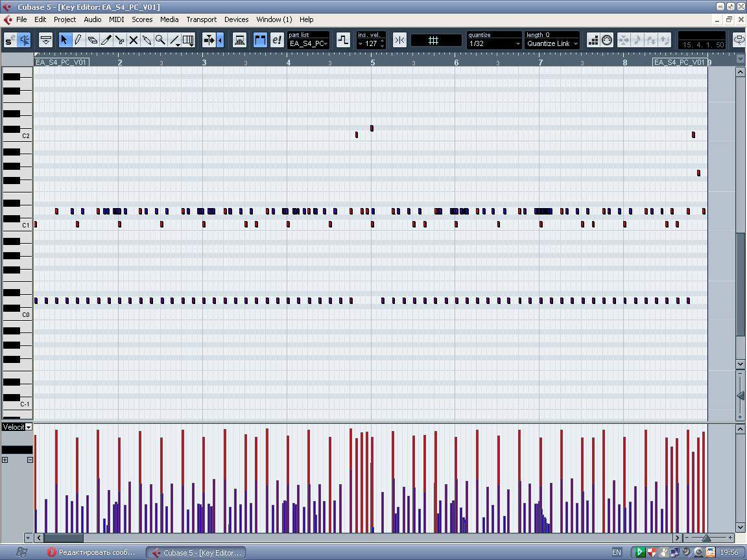747x560 pixels.
Task: Activate the Object Selection arrow tool
Action: [64, 40]
